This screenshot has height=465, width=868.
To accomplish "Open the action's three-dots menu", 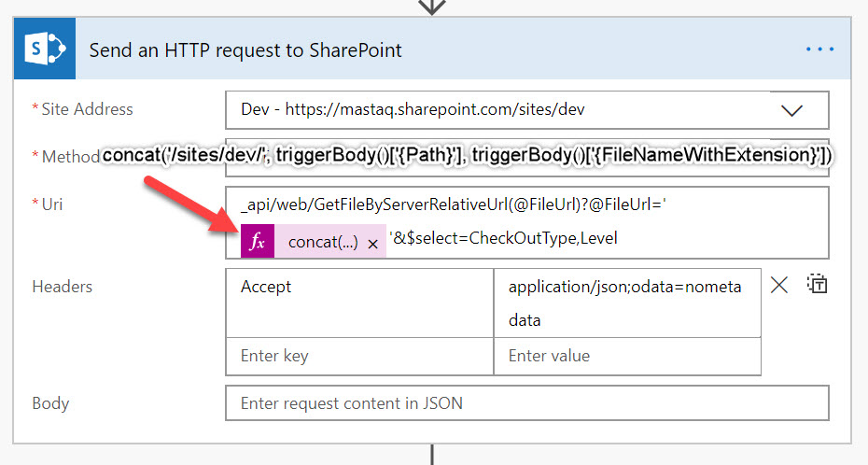I will coord(819,49).
